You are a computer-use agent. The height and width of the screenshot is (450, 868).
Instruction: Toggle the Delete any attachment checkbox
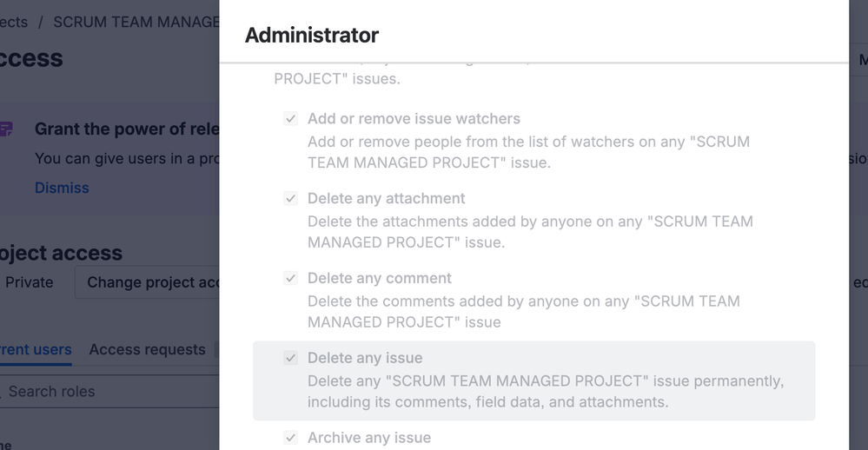(x=291, y=199)
